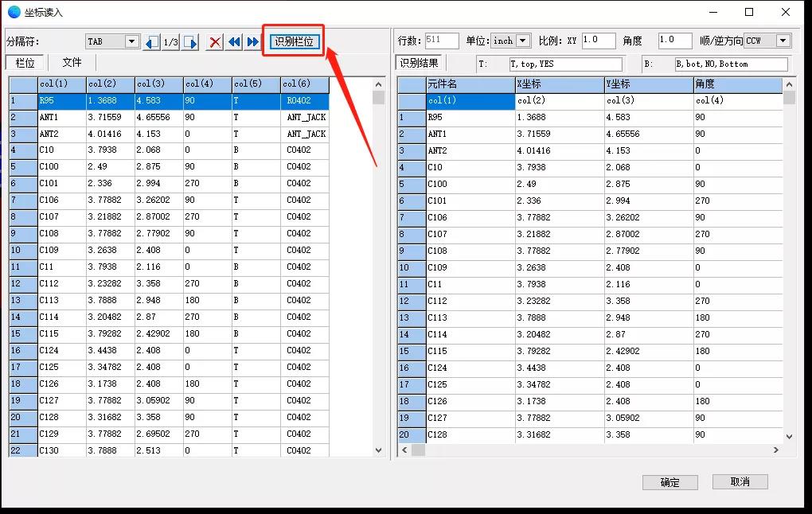This screenshot has height=514, width=812.
Task: Click col(6) header in left table
Action: pos(305,84)
